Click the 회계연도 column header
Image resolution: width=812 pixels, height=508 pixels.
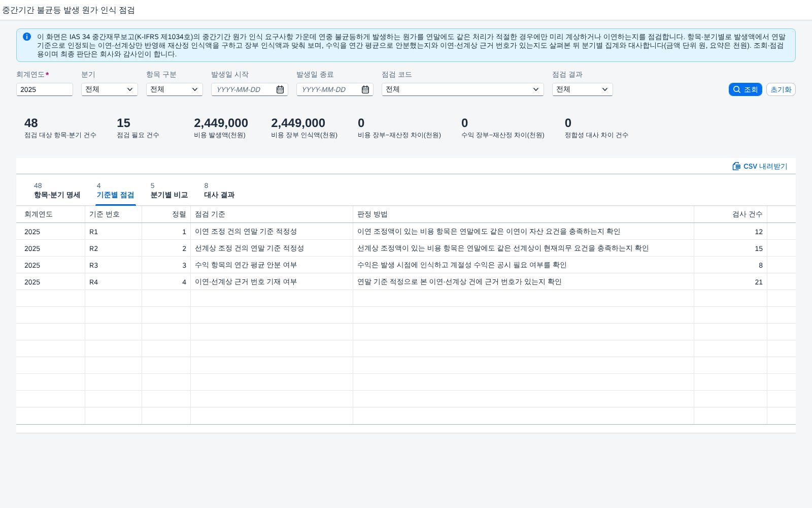[x=51, y=214]
